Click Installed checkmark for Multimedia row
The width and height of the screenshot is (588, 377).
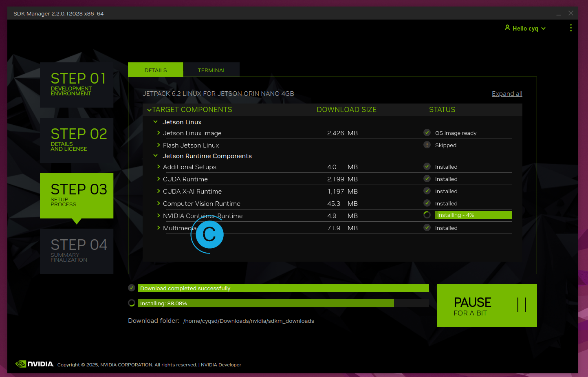tap(427, 227)
